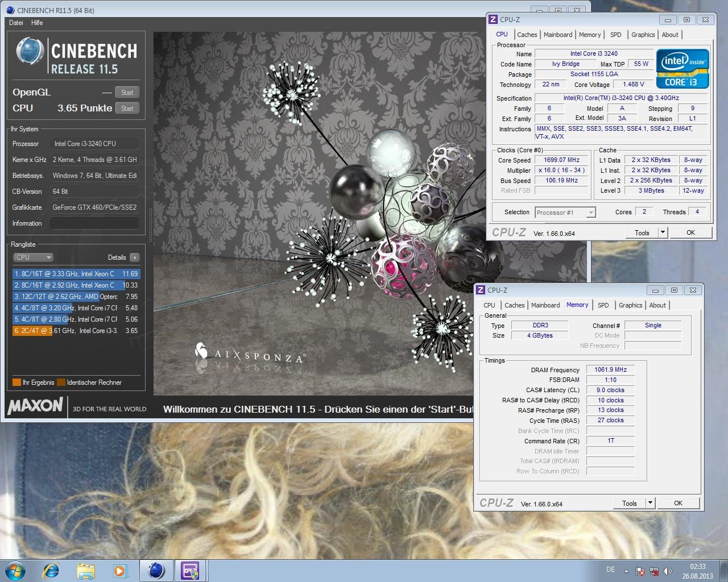This screenshot has height=582, width=728.
Task: Open SPD tab in top CPU-Z window
Action: pyautogui.click(x=616, y=35)
